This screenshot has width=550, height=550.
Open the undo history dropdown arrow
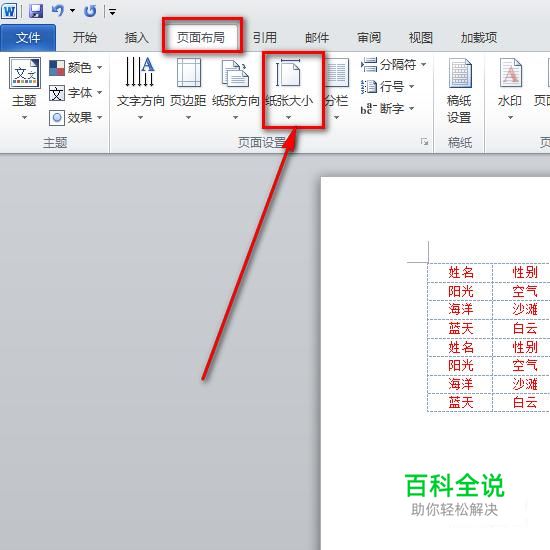[73, 11]
